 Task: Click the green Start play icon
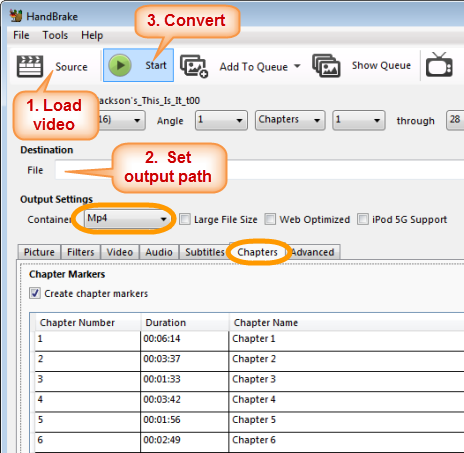pos(120,65)
